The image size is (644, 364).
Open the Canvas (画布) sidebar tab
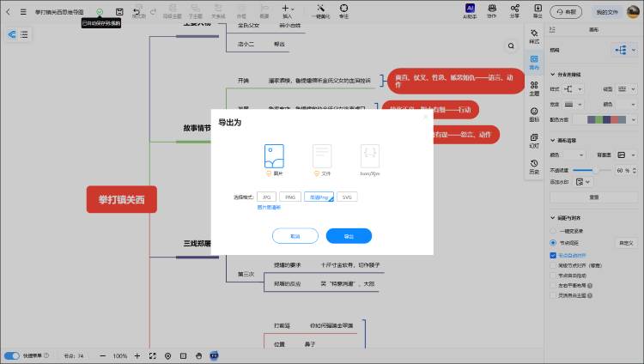tap(534, 63)
